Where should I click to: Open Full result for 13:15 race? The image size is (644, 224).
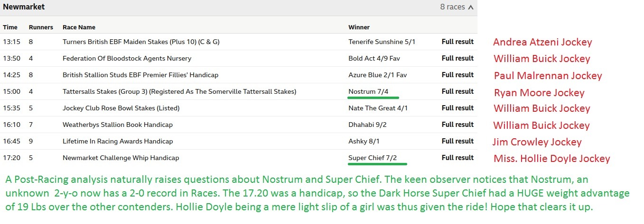[x=457, y=42]
